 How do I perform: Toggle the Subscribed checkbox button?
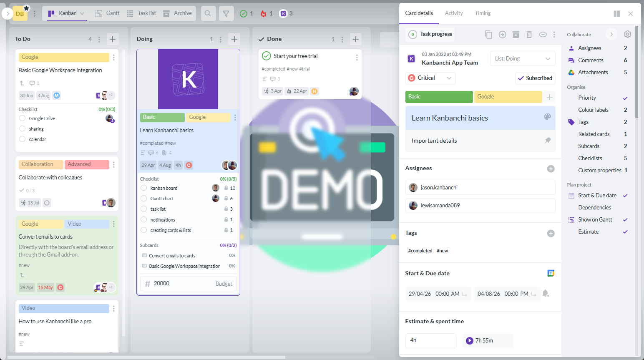pos(535,78)
